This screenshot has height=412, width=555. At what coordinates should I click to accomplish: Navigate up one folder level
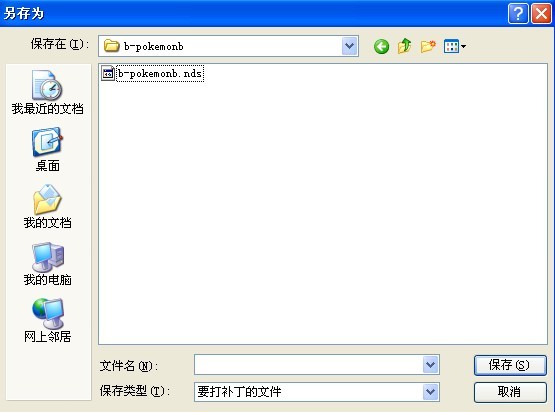(x=404, y=46)
